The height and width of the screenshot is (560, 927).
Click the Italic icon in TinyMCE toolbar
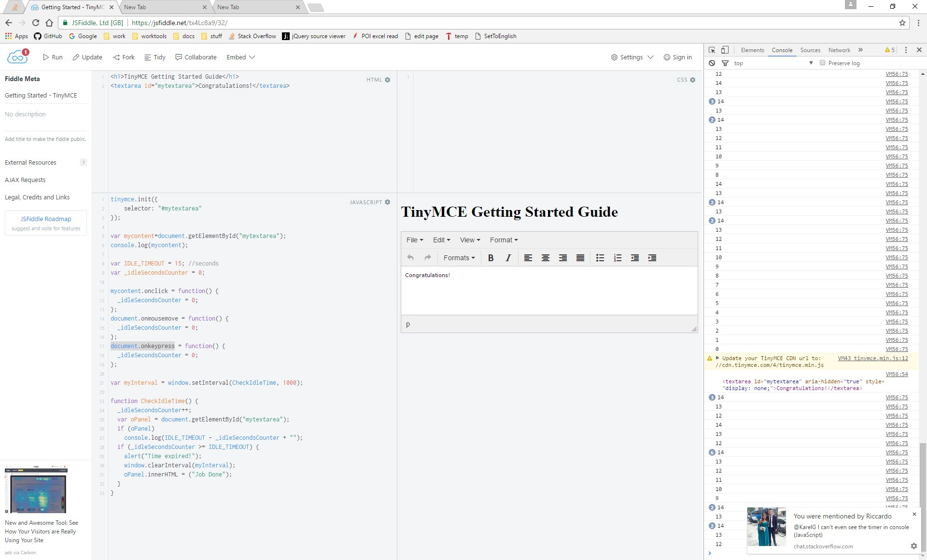(508, 258)
